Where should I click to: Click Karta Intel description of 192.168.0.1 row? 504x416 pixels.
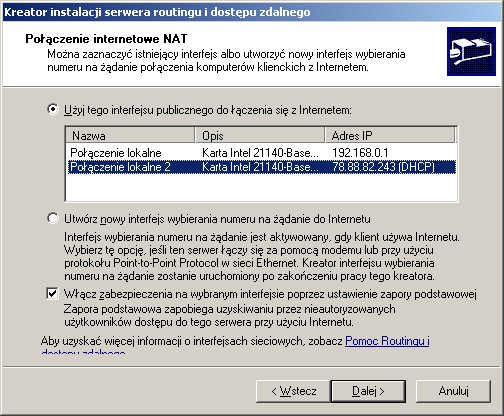pos(260,153)
